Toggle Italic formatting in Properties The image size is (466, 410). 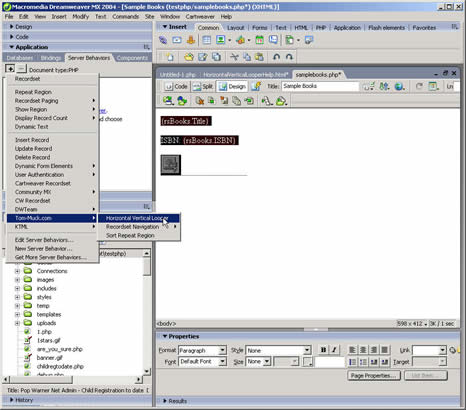click(x=334, y=350)
